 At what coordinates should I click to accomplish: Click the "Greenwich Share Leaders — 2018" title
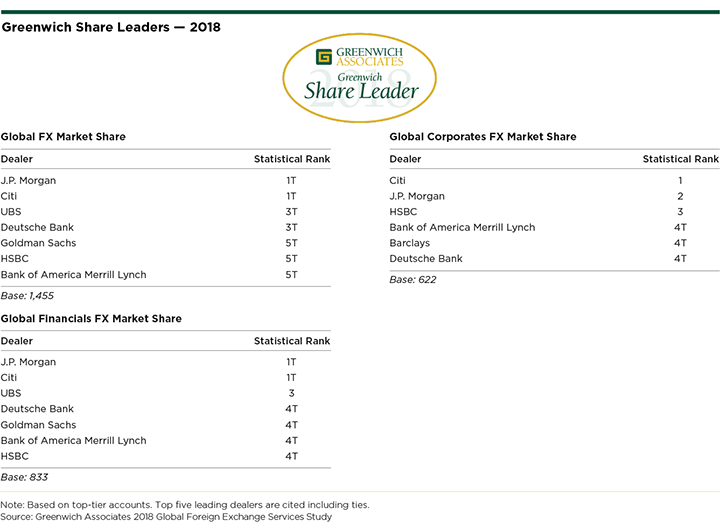111,27
